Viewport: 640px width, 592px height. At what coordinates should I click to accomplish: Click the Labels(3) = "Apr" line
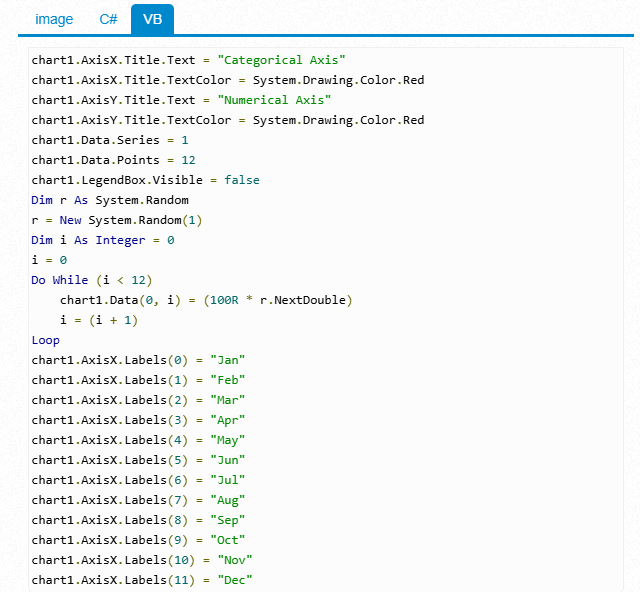(x=138, y=420)
